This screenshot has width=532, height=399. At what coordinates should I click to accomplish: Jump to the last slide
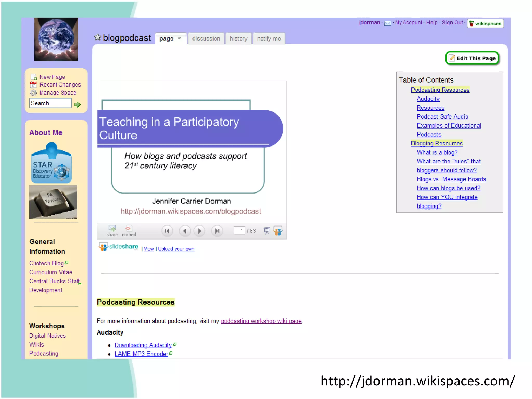pyautogui.click(x=217, y=231)
